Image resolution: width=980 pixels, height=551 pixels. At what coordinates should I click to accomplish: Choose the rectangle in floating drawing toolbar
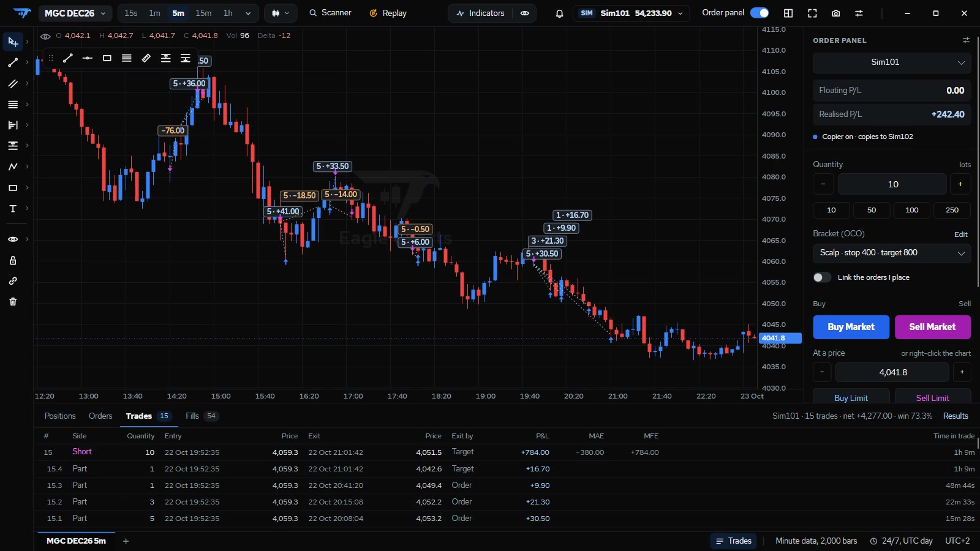tap(107, 58)
